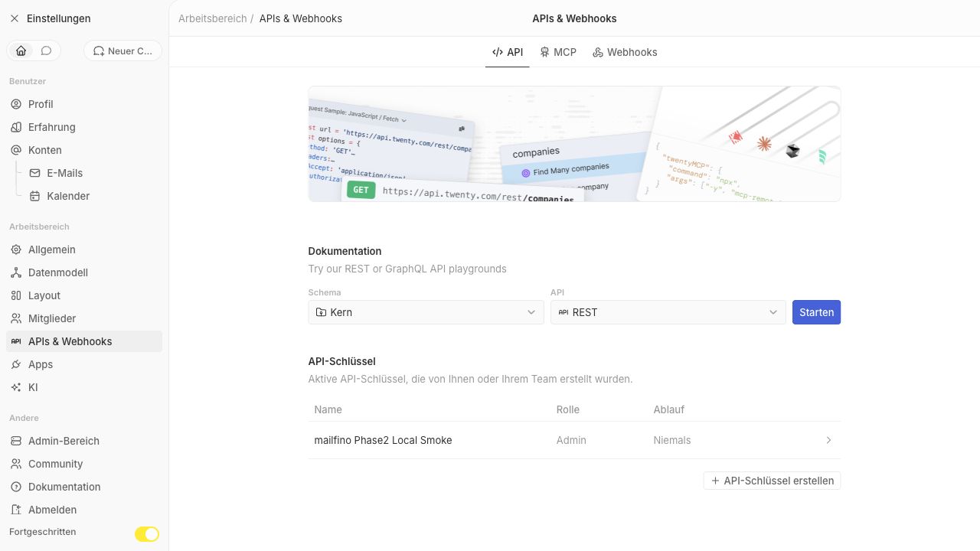Open the Schema dropdown showing Kern
The image size is (980, 551).
click(426, 312)
